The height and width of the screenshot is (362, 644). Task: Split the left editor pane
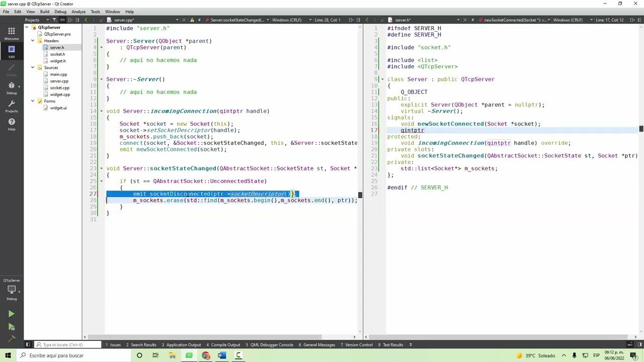pyautogui.click(x=351, y=20)
